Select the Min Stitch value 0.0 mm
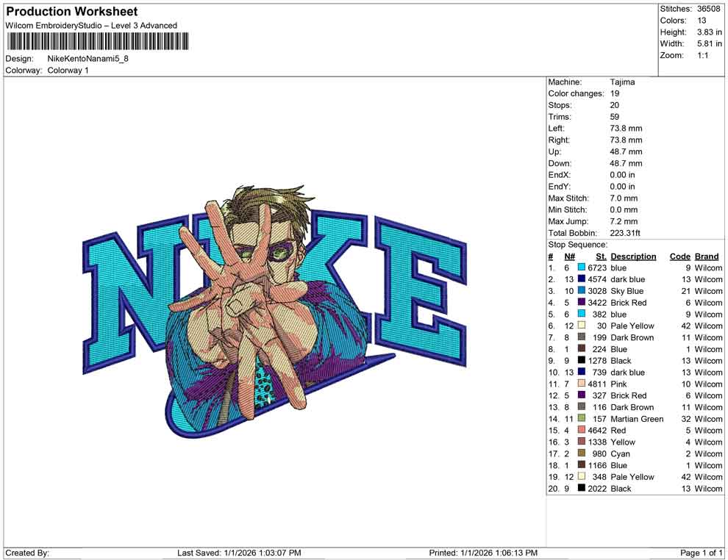 624,209
